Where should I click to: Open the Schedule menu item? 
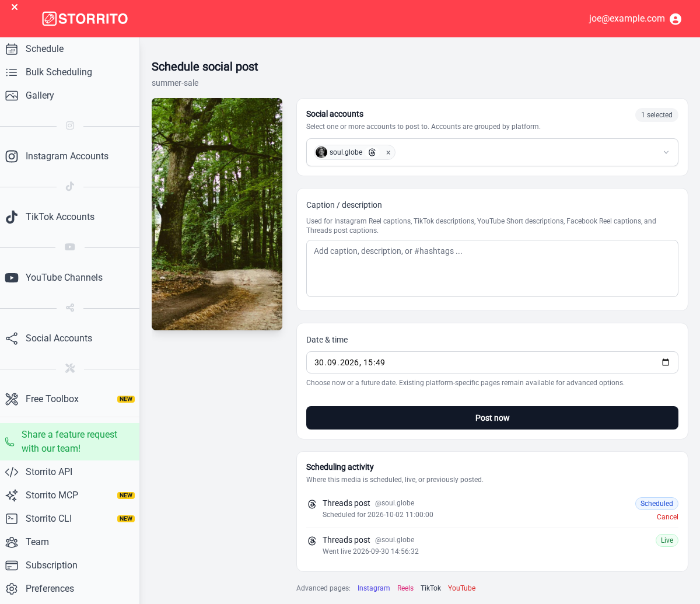tap(69, 49)
